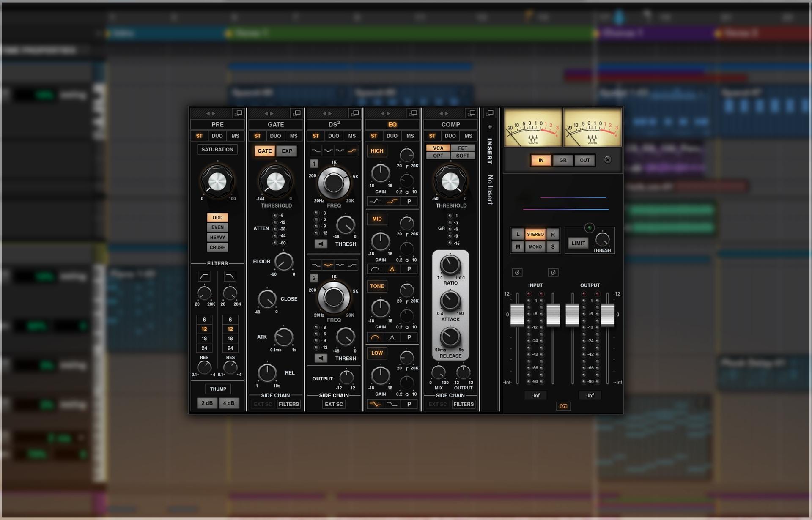Toggle the EQ HIGH band on
Image resolution: width=812 pixels, height=520 pixels.
coord(377,151)
